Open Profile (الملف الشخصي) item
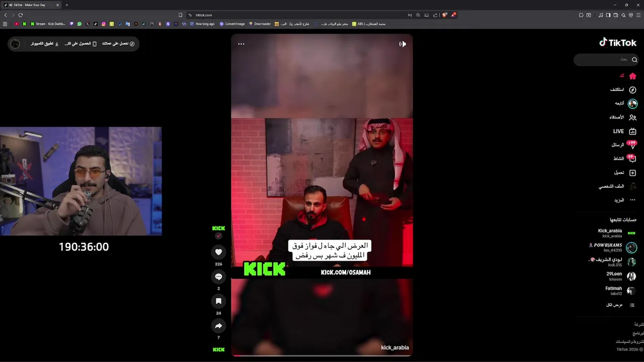 click(617, 187)
